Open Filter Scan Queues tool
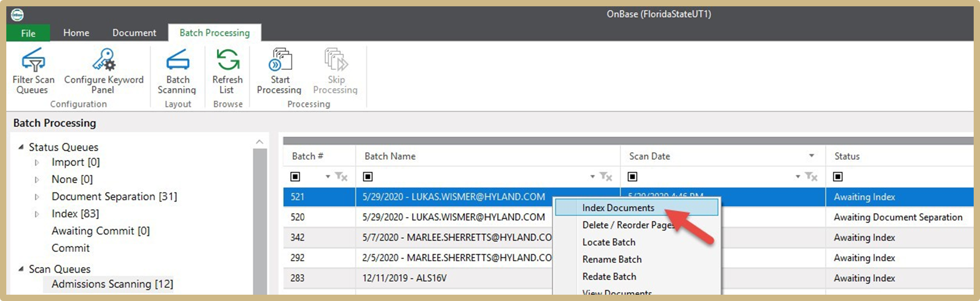The width and height of the screenshot is (980, 301). pos(33,71)
